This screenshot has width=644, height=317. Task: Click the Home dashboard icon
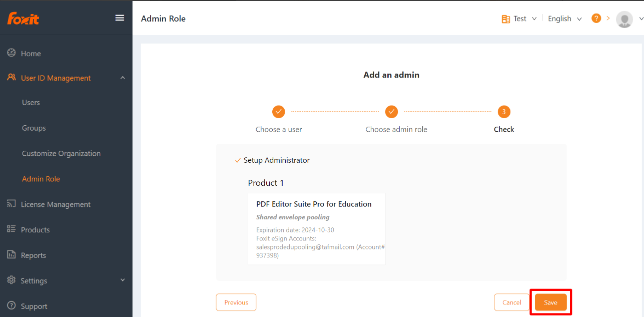(11, 53)
